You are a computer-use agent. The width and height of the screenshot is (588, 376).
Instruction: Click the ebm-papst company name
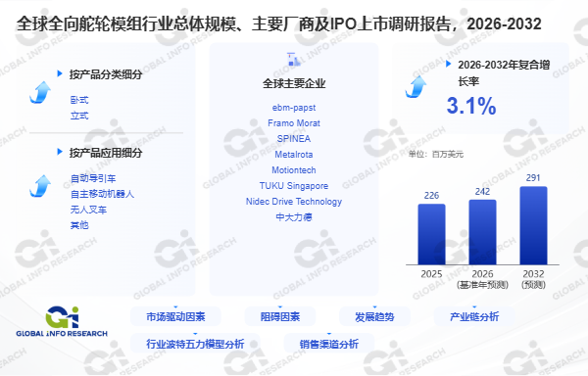pyautogui.click(x=294, y=108)
